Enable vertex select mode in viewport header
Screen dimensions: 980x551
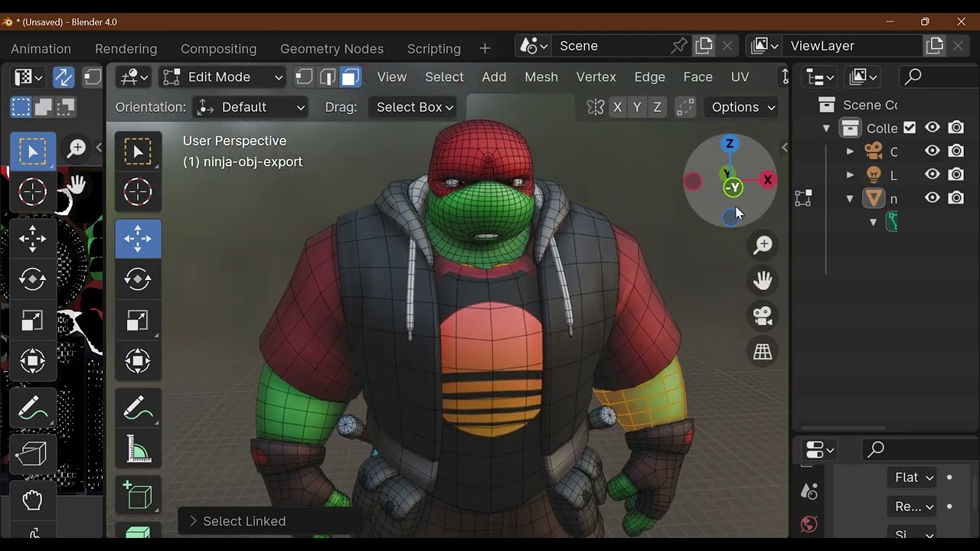[305, 77]
